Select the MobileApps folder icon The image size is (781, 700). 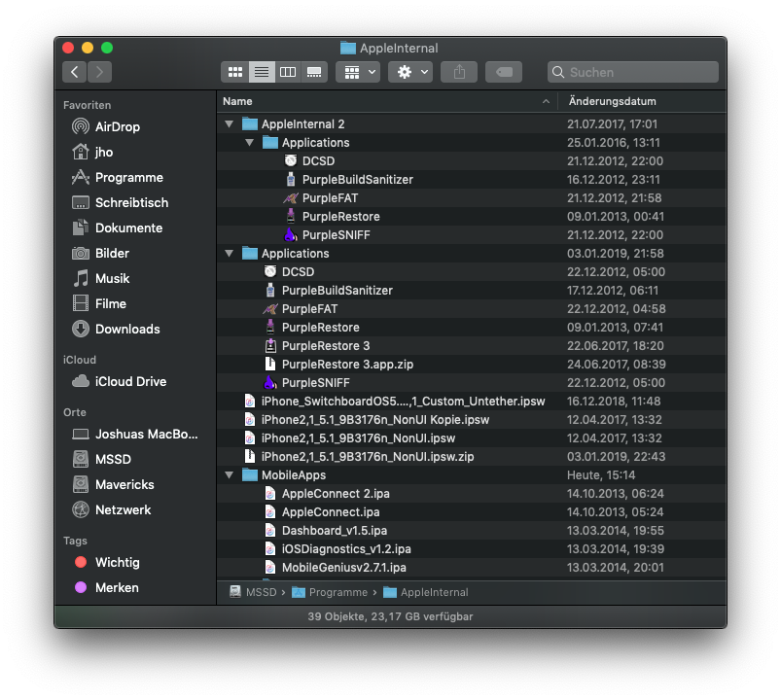click(250, 475)
